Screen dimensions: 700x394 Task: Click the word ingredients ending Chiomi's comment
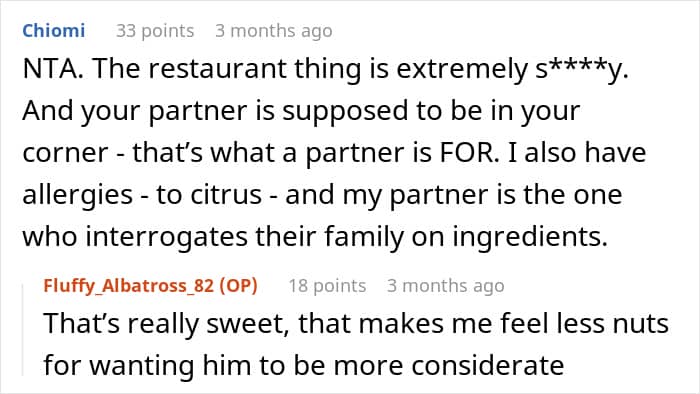click(x=530, y=237)
